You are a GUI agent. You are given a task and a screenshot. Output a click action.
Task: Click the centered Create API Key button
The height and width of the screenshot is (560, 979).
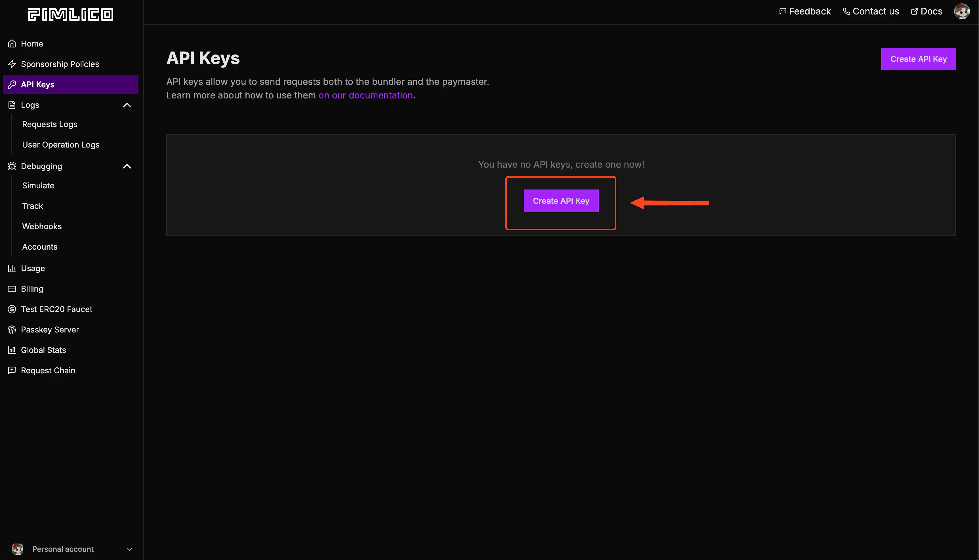[561, 201]
